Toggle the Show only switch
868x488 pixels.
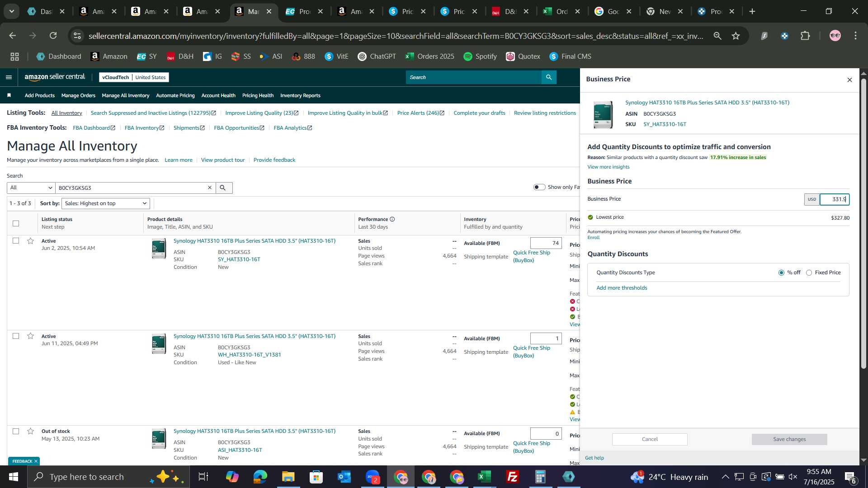(x=539, y=187)
